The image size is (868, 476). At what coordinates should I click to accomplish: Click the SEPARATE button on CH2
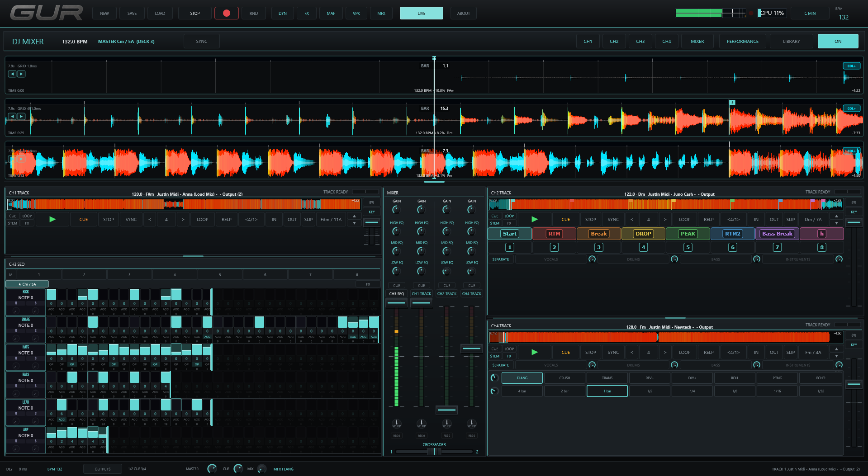(x=501, y=259)
